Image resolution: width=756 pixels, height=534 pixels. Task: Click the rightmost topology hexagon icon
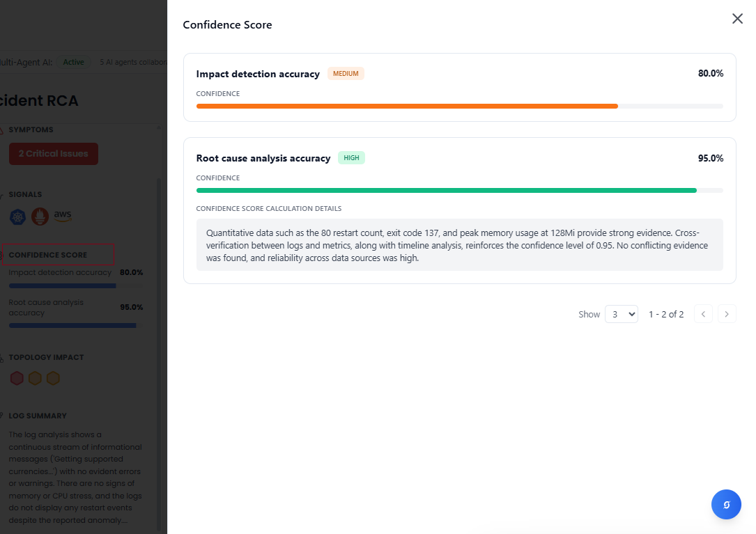pos(53,378)
